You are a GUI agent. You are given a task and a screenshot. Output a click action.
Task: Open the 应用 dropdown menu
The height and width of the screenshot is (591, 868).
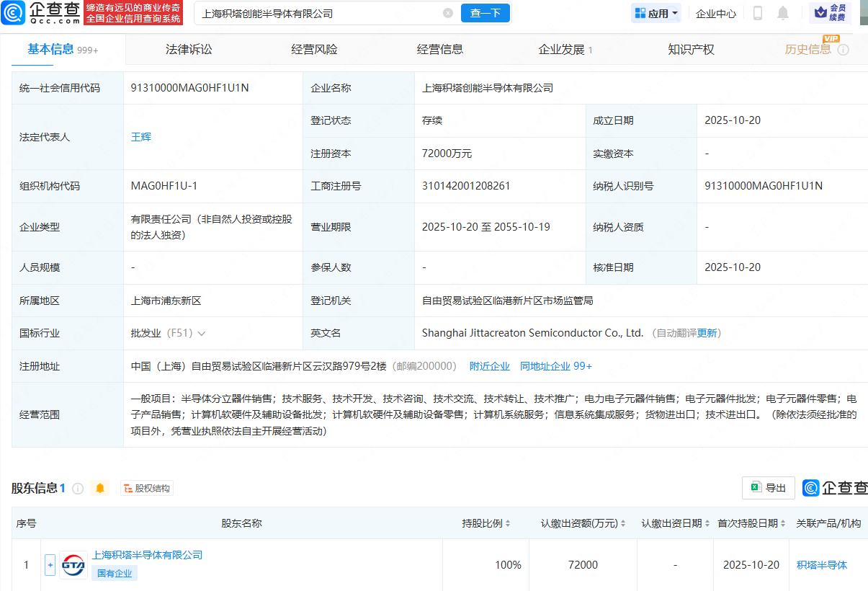click(656, 13)
